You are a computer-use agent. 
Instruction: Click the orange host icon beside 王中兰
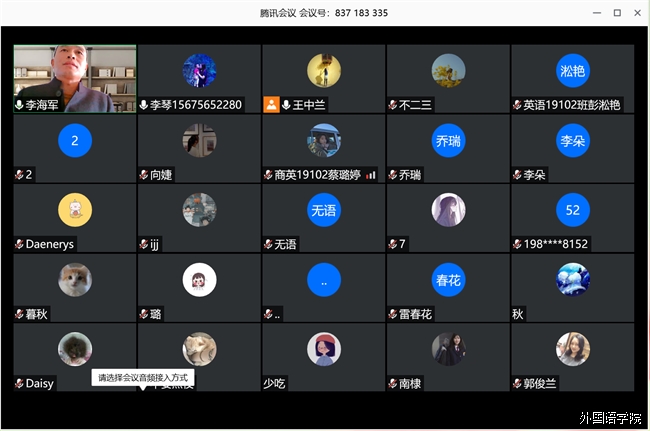(271, 105)
